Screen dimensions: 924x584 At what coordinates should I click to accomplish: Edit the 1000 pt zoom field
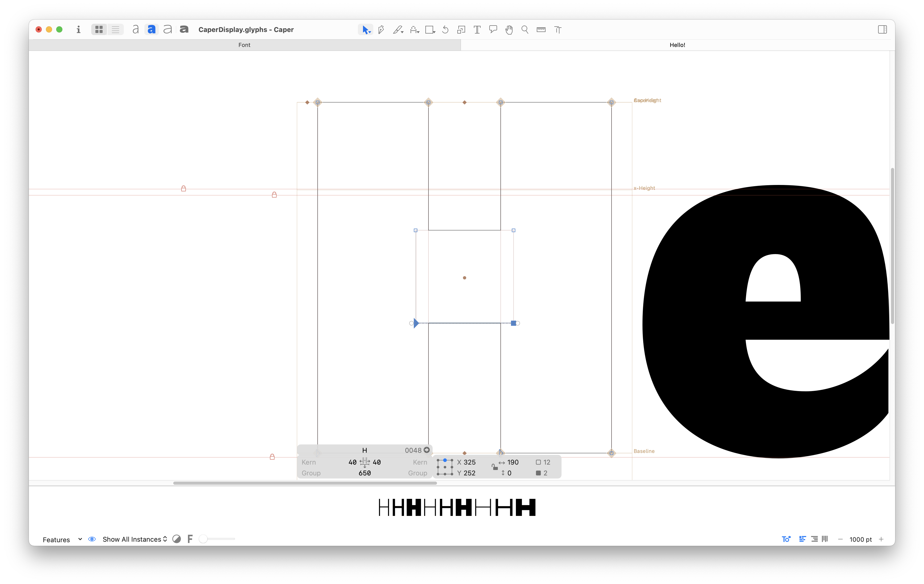click(861, 539)
